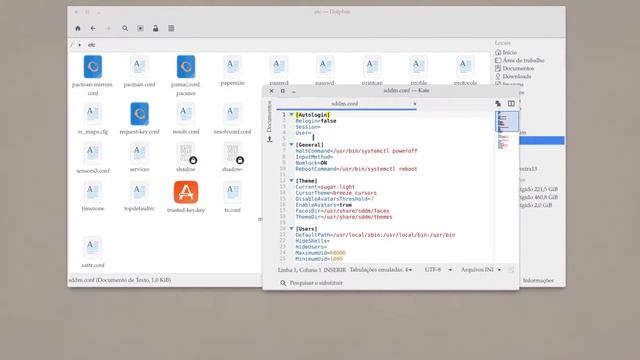The width and height of the screenshot is (640, 360).
Task: Collapse the [Users] section fold arrow
Action: (x=291, y=229)
